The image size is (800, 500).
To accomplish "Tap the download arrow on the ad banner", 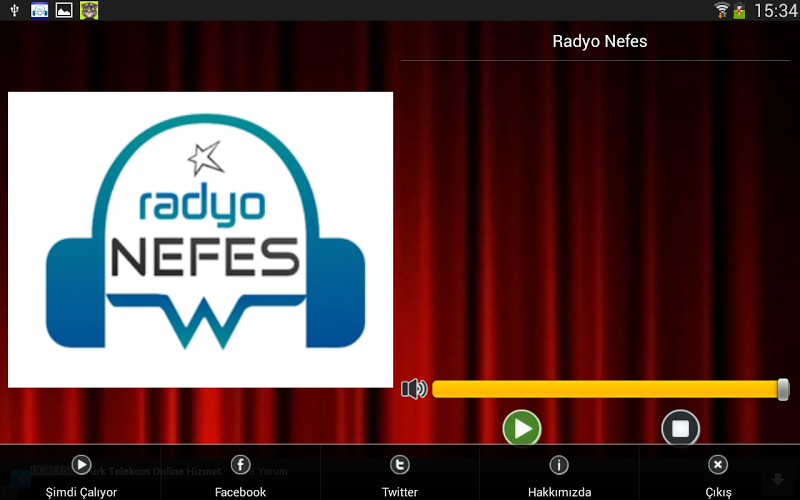I will [778, 479].
